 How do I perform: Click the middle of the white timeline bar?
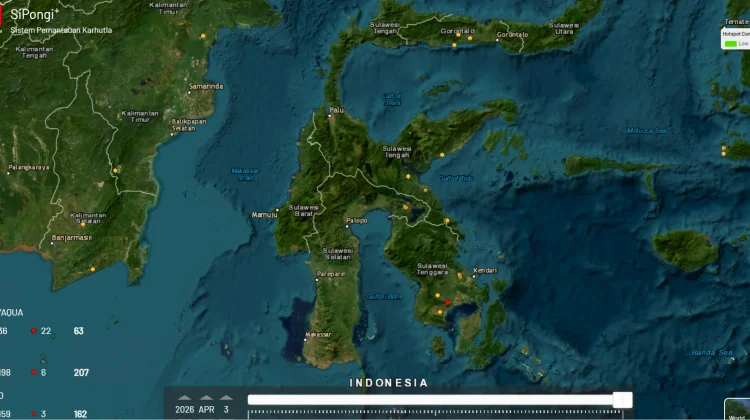coord(440,400)
